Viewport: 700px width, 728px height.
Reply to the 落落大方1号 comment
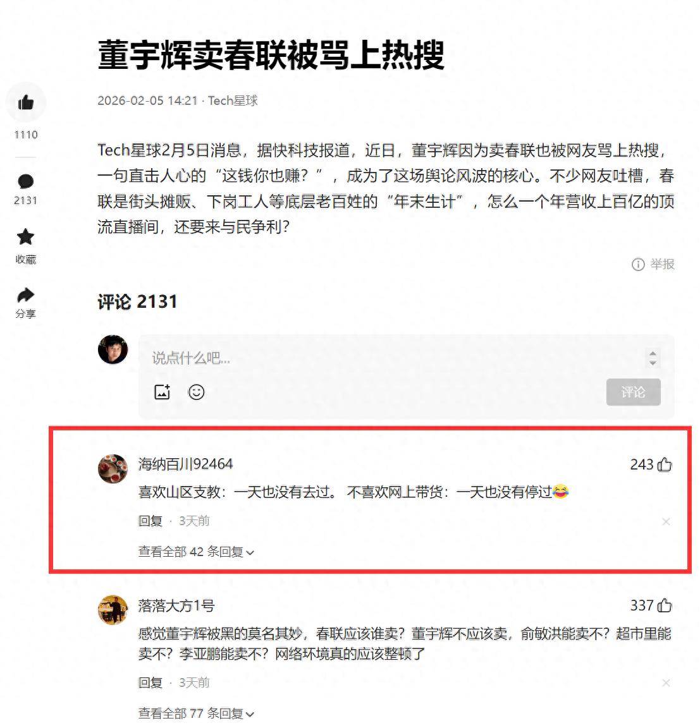click(150, 682)
